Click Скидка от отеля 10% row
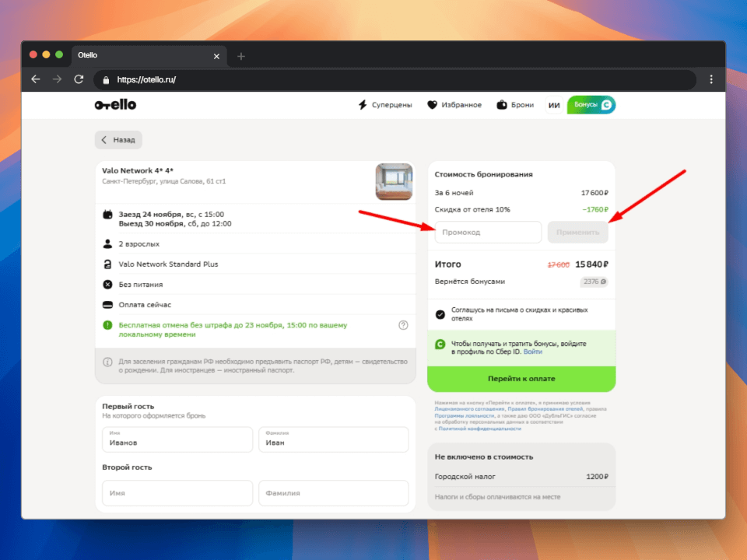 pyautogui.click(x=521, y=209)
